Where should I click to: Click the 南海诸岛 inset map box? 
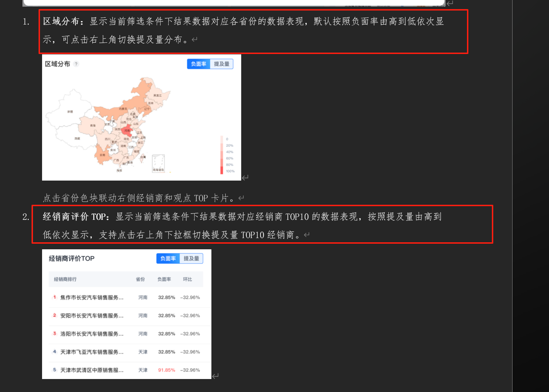158,163
